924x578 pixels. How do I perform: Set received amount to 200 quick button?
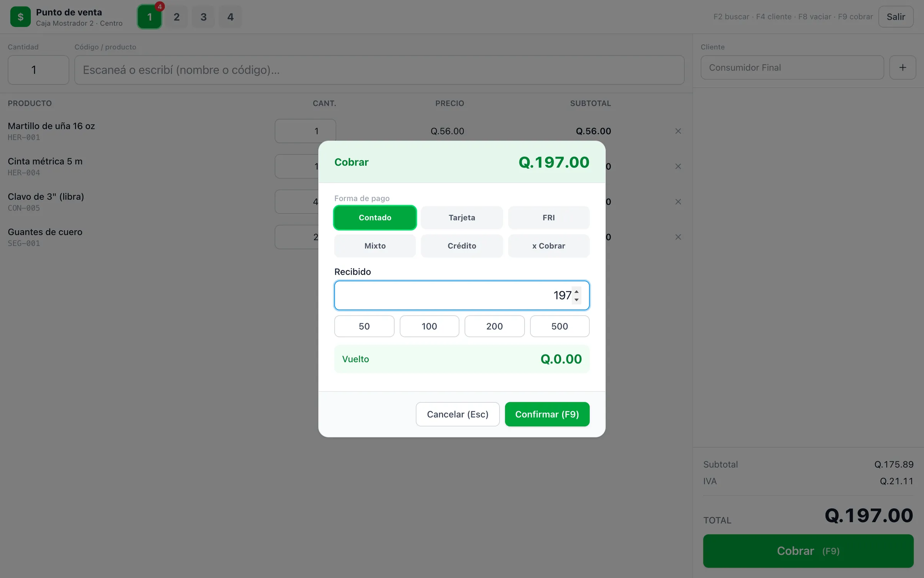click(494, 326)
